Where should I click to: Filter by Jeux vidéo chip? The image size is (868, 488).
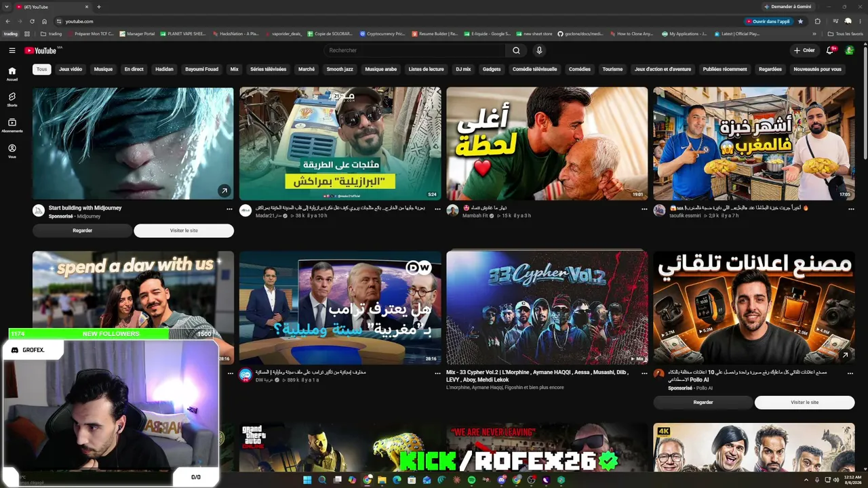(71, 69)
